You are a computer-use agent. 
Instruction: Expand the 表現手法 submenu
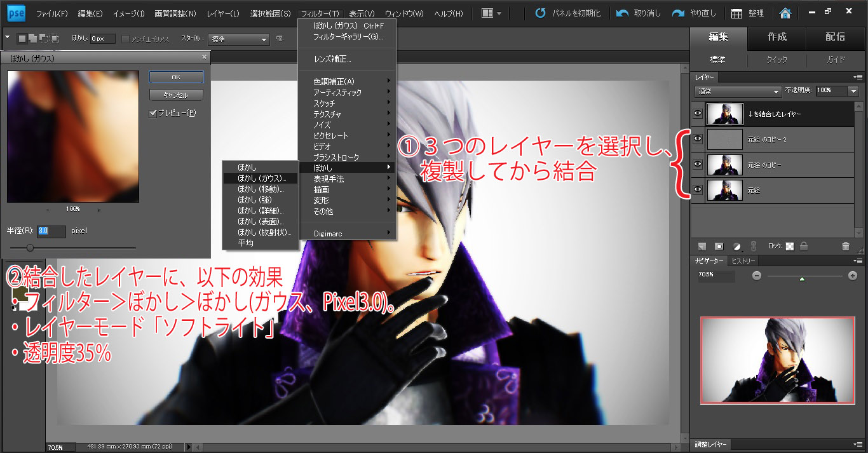pos(347,179)
